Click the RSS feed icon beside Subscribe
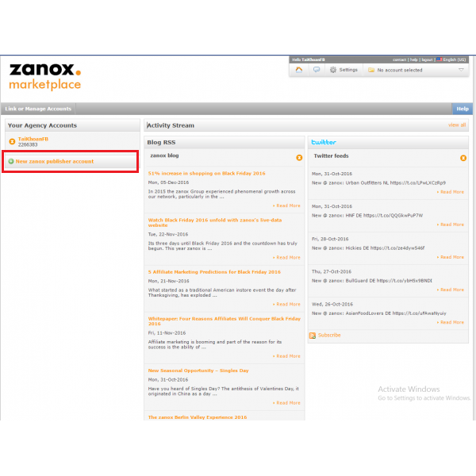This screenshot has height=476, width=476. click(x=313, y=336)
